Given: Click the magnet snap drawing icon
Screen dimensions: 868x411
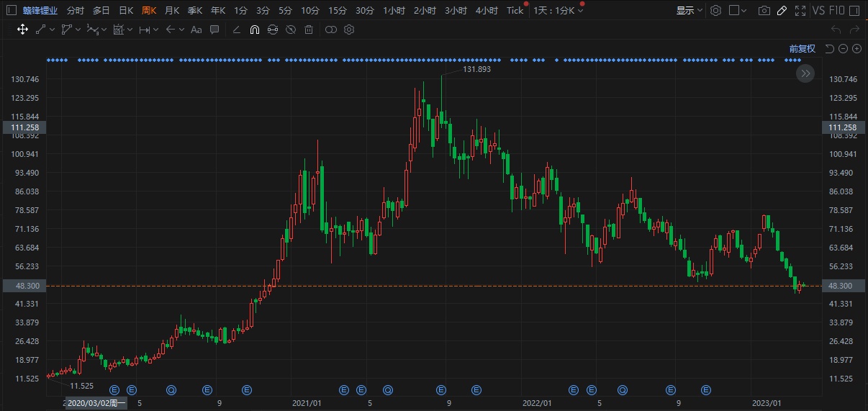Looking at the screenshot, I should pyautogui.click(x=254, y=30).
